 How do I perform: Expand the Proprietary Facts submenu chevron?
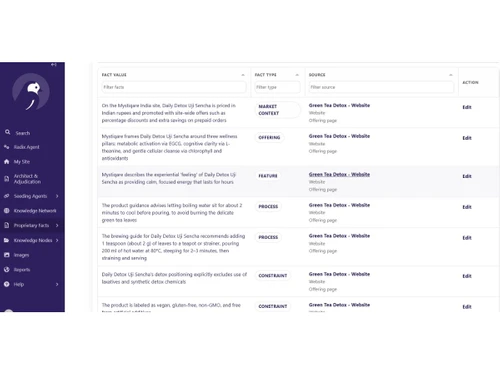pos(57,225)
